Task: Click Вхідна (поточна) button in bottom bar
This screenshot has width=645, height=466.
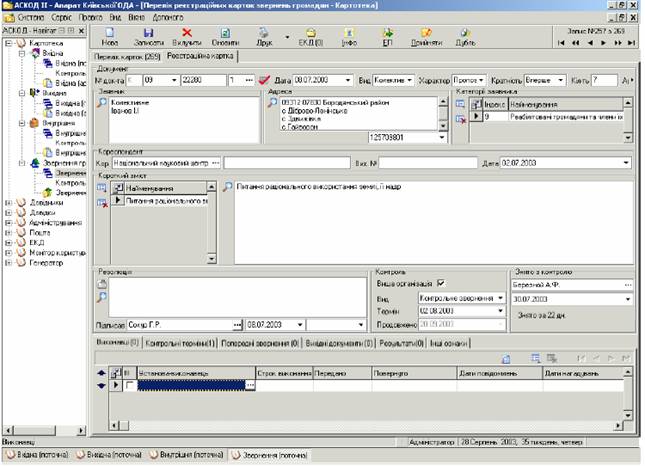Action: 35,455
